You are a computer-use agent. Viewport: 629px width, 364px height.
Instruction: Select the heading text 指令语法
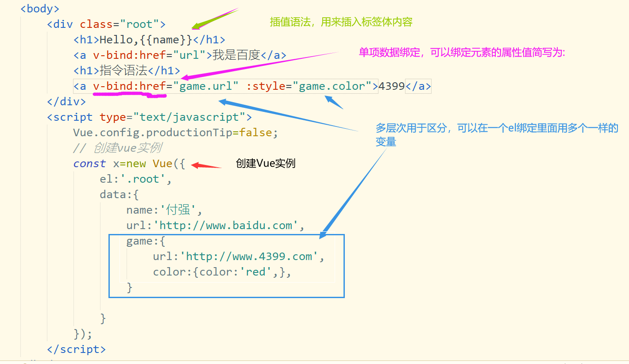[x=123, y=70]
